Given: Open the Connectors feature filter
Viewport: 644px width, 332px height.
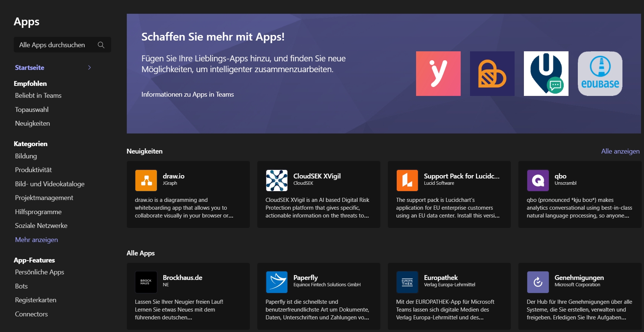Looking at the screenshot, I should tap(31, 314).
